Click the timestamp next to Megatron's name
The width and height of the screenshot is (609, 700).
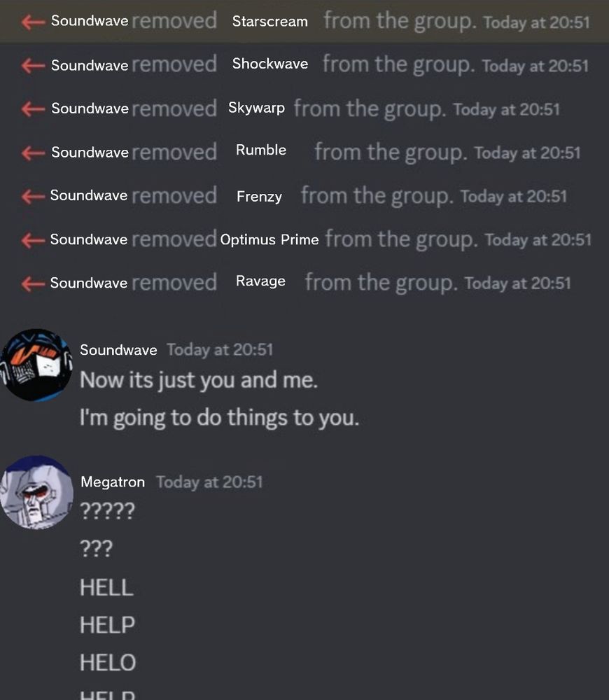tap(209, 482)
